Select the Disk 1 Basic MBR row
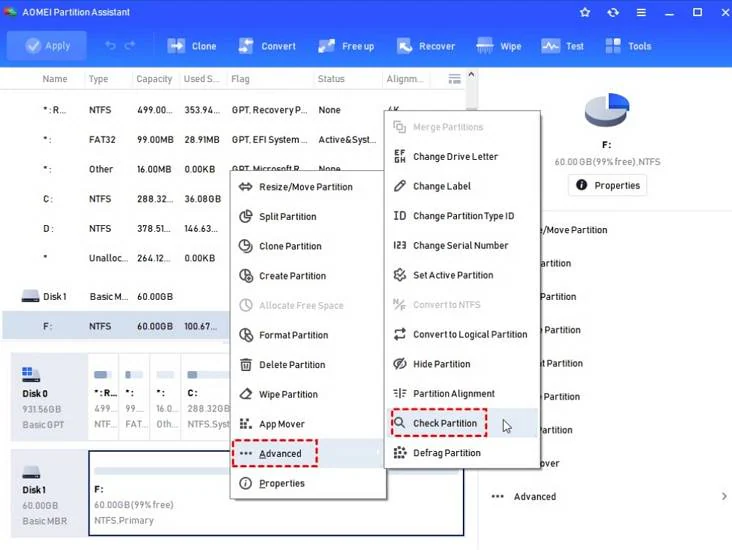The width and height of the screenshot is (732, 550). [x=115, y=296]
